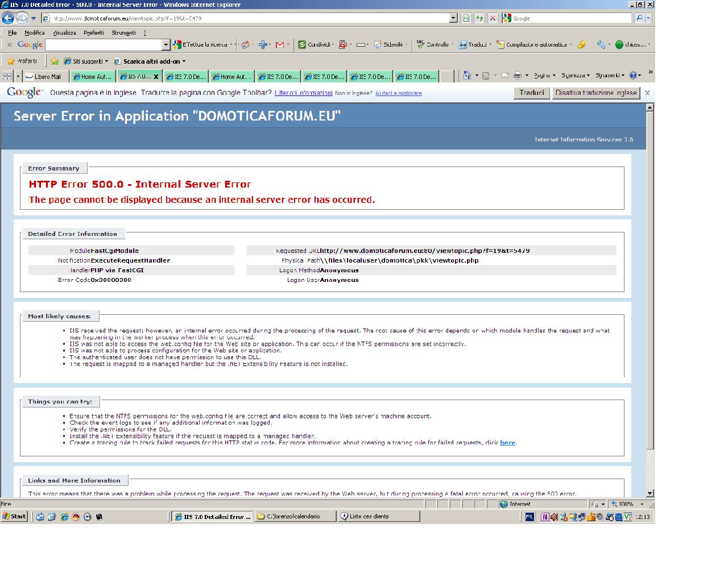
Task: Click the magnifier search button
Action: pyautogui.click(x=639, y=18)
